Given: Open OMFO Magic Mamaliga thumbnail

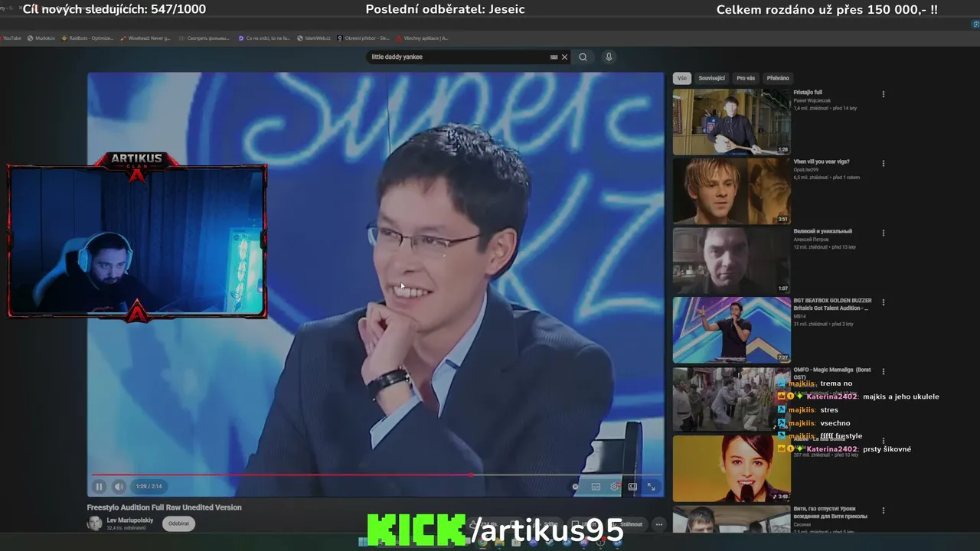Looking at the screenshot, I should coord(731,399).
